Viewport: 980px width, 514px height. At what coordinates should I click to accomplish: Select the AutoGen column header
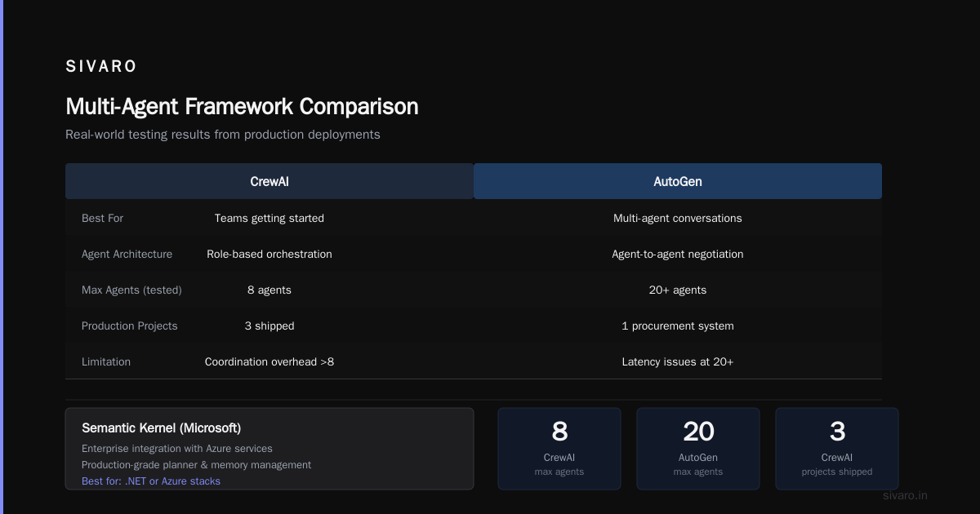[678, 181]
